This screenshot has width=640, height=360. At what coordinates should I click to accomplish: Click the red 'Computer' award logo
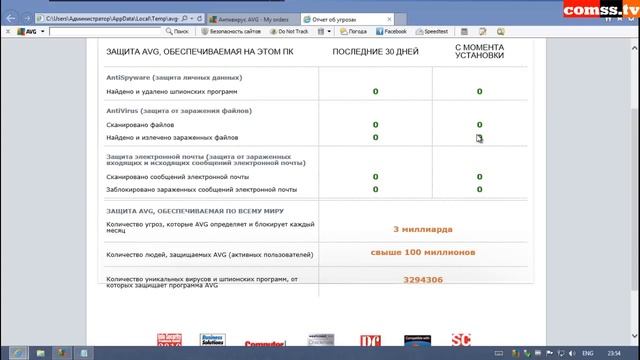tap(265, 344)
